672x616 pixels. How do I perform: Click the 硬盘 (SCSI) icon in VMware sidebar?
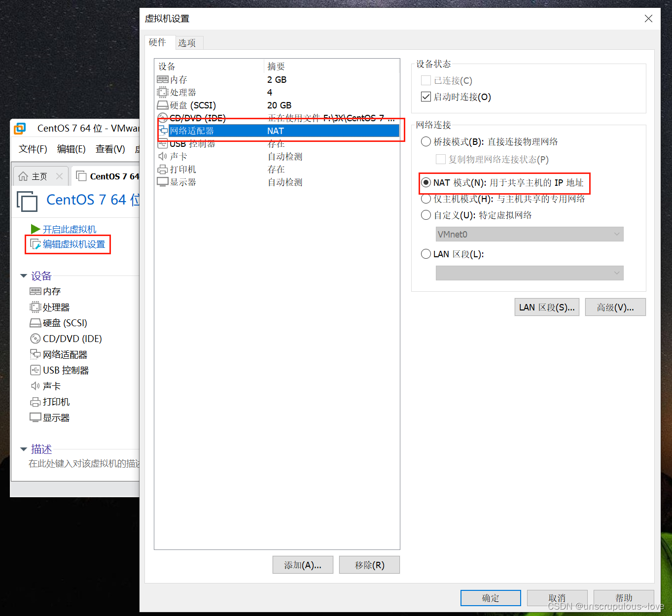[x=35, y=323]
